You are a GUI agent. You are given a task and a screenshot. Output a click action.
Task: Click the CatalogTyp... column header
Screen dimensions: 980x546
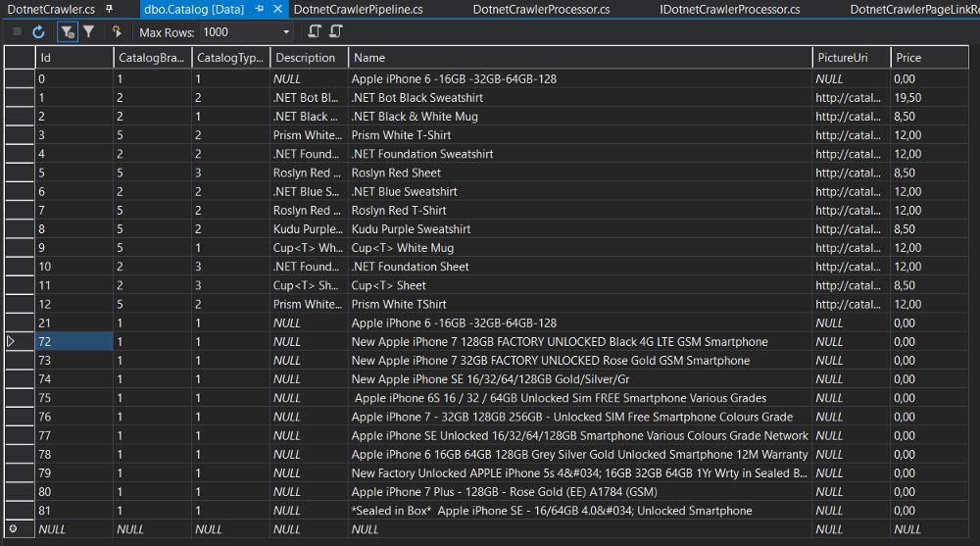click(230, 58)
